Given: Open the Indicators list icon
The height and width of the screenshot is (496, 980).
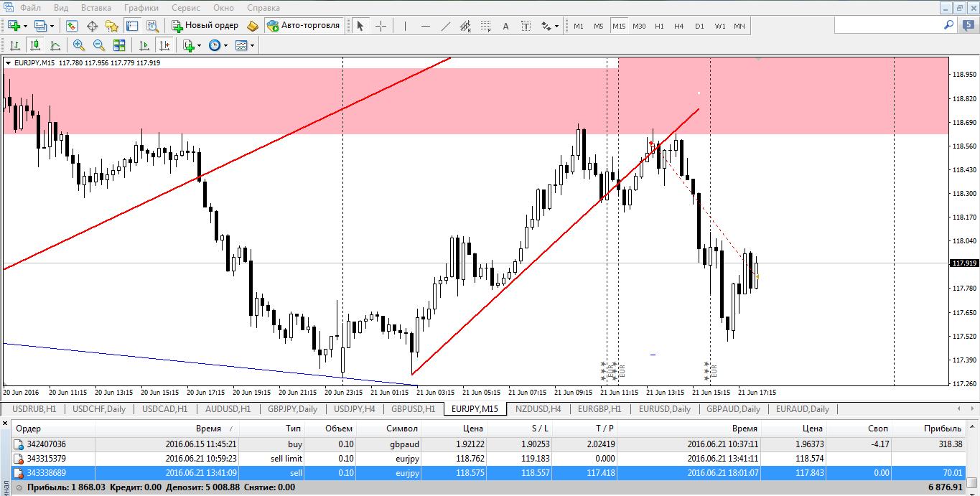Looking at the screenshot, I should click(x=188, y=45).
